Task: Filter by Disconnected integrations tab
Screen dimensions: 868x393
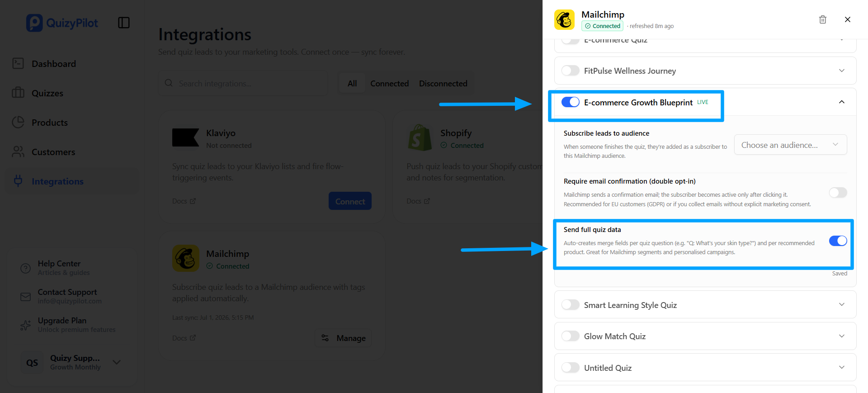Action: pos(443,83)
